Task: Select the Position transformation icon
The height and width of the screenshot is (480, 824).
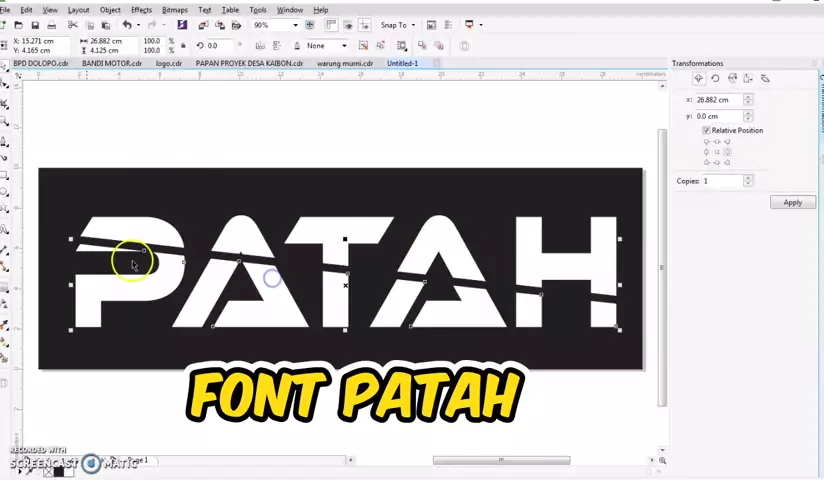Action: 698,78
